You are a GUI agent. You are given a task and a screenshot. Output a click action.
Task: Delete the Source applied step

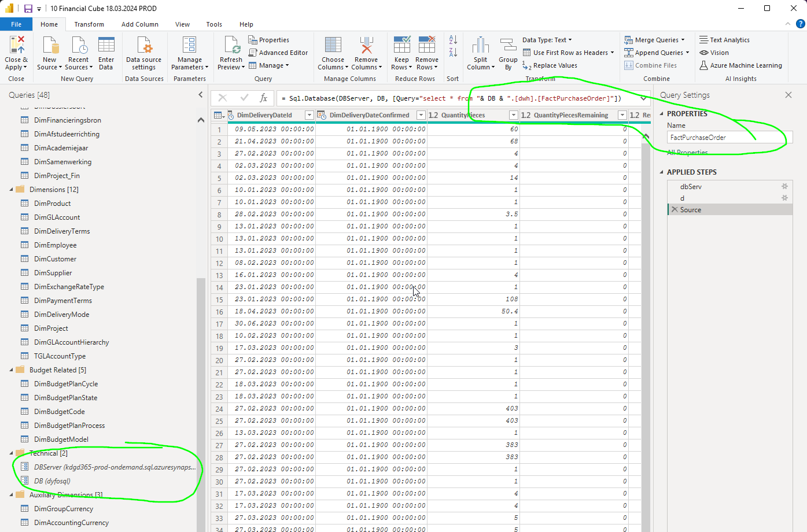(x=675, y=209)
